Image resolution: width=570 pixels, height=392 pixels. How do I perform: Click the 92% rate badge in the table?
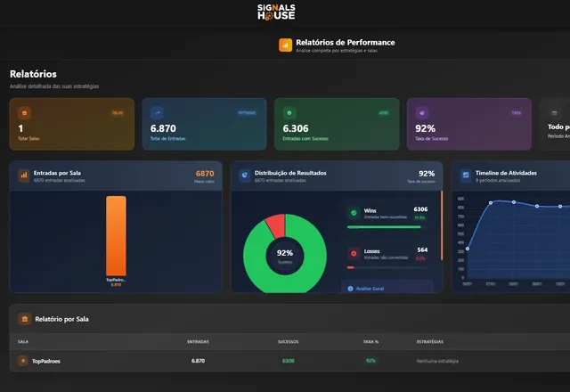click(x=370, y=361)
